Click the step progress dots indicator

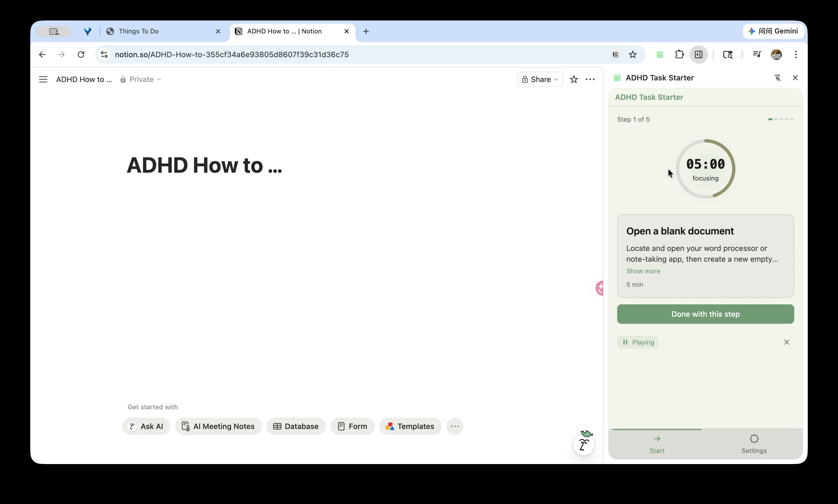(781, 119)
